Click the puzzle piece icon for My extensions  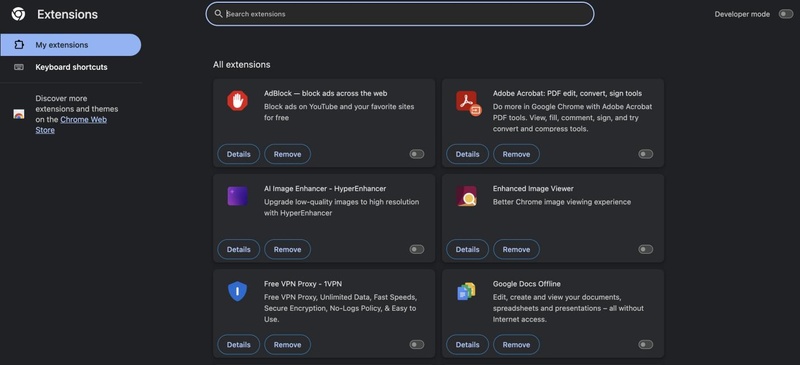point(19,45)
